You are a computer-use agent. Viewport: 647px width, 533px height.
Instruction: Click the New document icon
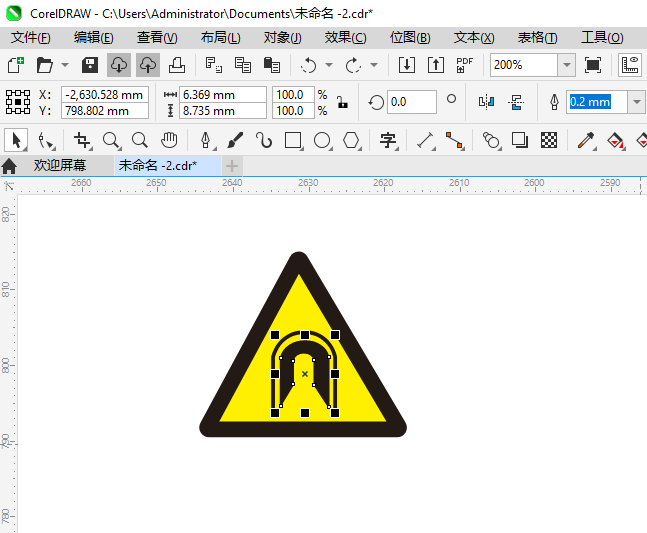pyautogui.click(x=16, y=65)
